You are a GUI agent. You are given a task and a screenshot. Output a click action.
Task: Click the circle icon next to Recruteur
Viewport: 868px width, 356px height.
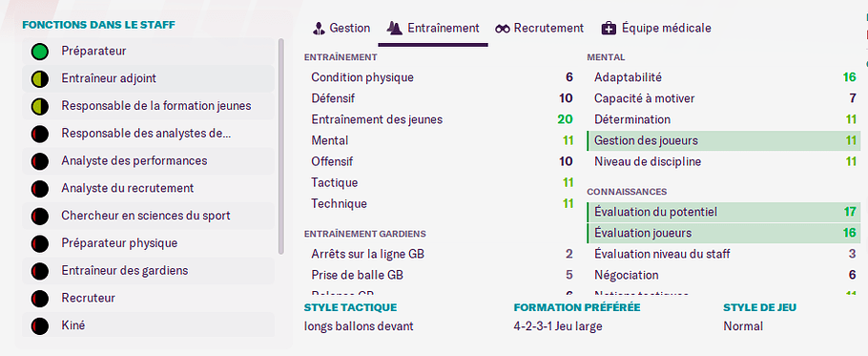pos(39,299)
